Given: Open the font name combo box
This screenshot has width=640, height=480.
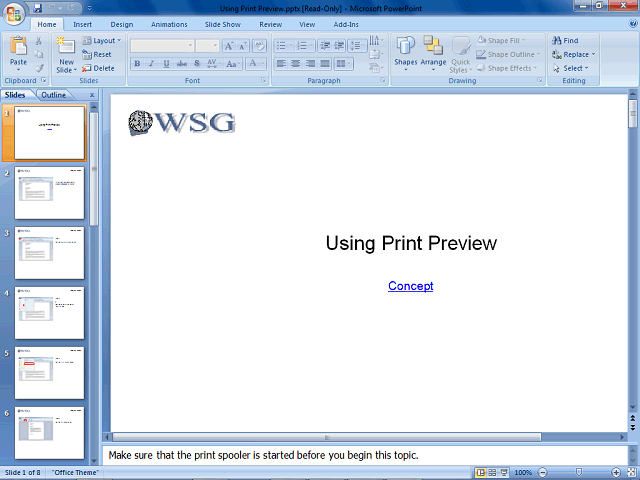Looking at the screenshot, I should tap(162, 46).
